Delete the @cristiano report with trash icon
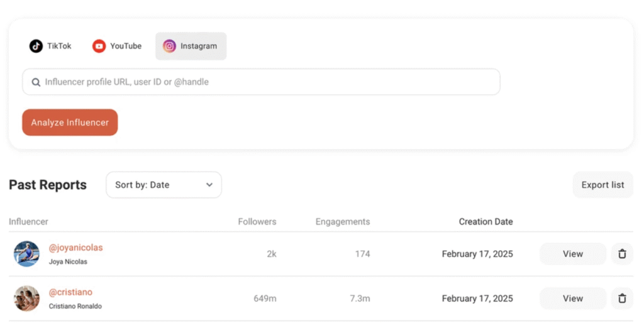644x323 pixels. tap(622, 298)
